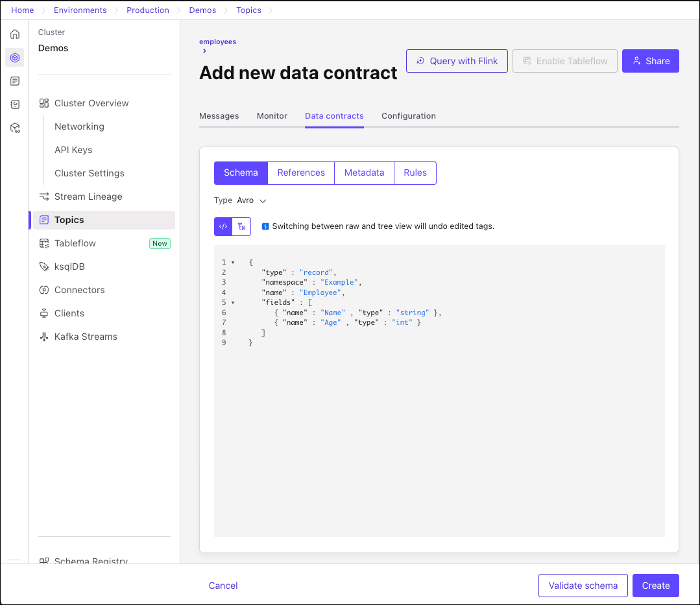Switch to the Configuration tab
This screenshot has width=700, height=605.
click(408, 116)
